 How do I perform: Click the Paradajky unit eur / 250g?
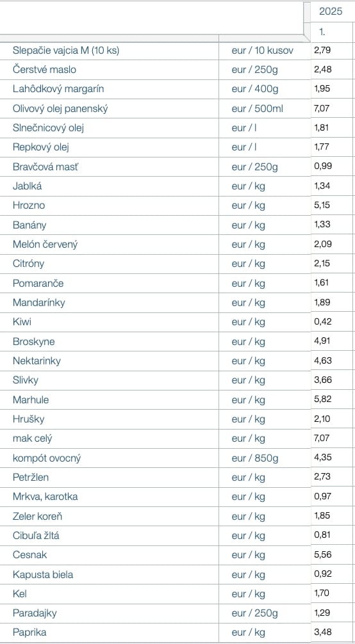click(254, 614)
